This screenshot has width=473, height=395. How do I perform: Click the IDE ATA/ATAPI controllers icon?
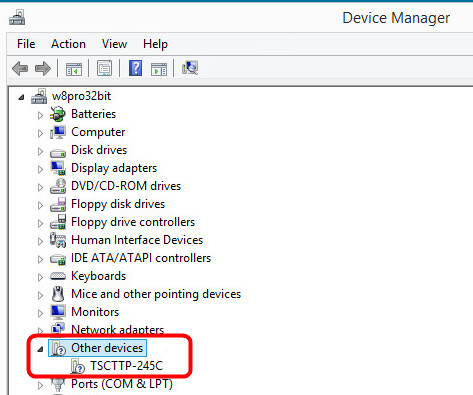pos(58,259)
